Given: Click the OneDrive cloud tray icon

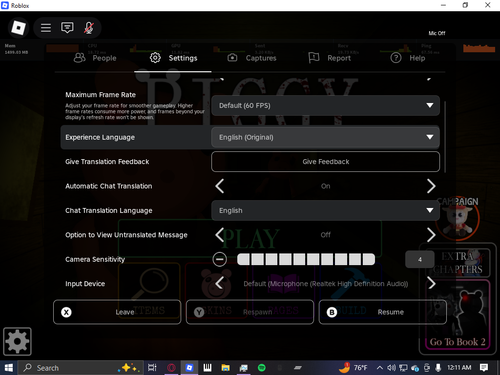Looking at the screenshot, I should click(x=415, y=368).
